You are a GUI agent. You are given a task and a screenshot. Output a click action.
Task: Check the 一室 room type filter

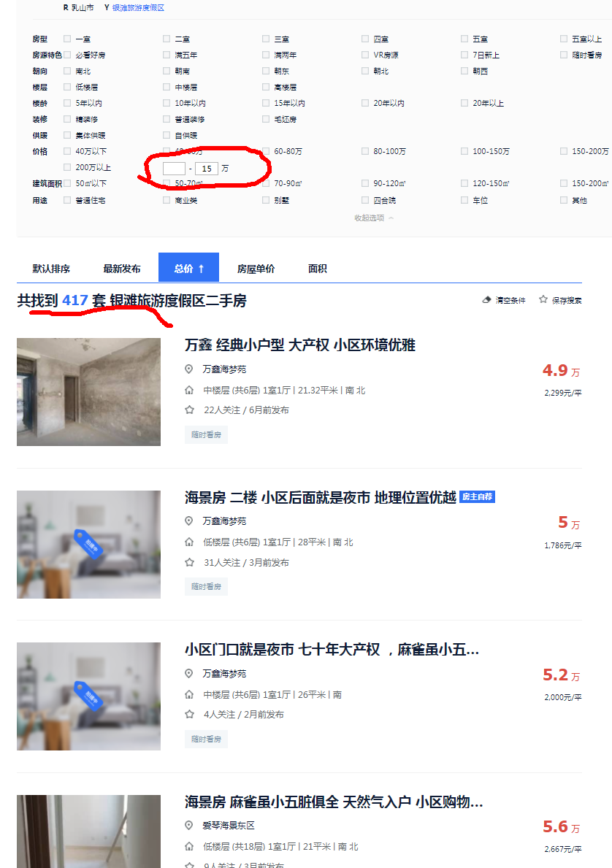tap(67, 39)
